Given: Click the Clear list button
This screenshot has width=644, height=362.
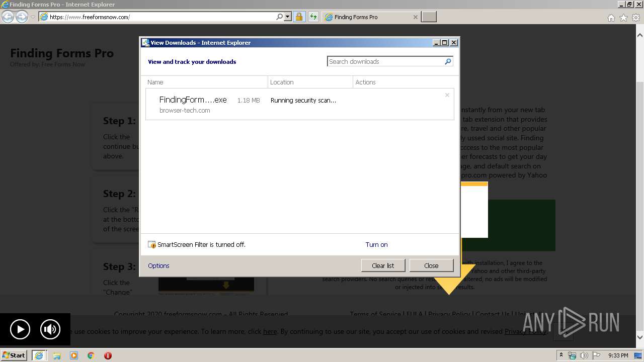Looking at the screenshot, I should point(383,265).
